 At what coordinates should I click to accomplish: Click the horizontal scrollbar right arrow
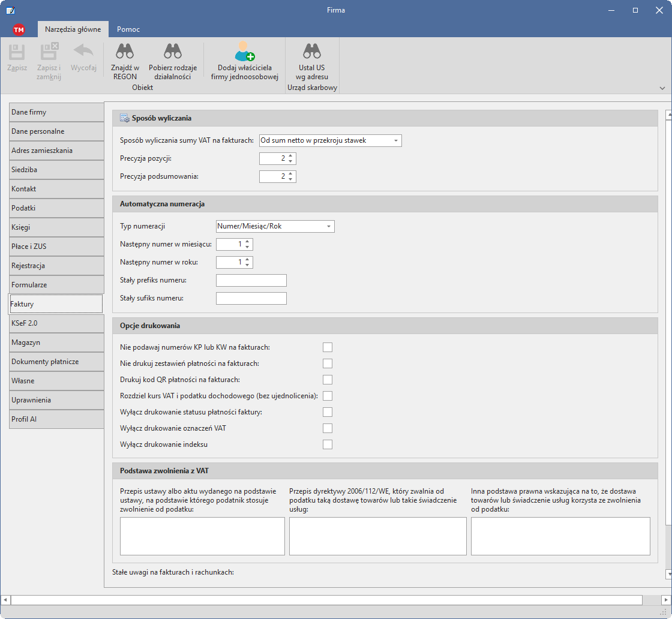coord(665,600)
